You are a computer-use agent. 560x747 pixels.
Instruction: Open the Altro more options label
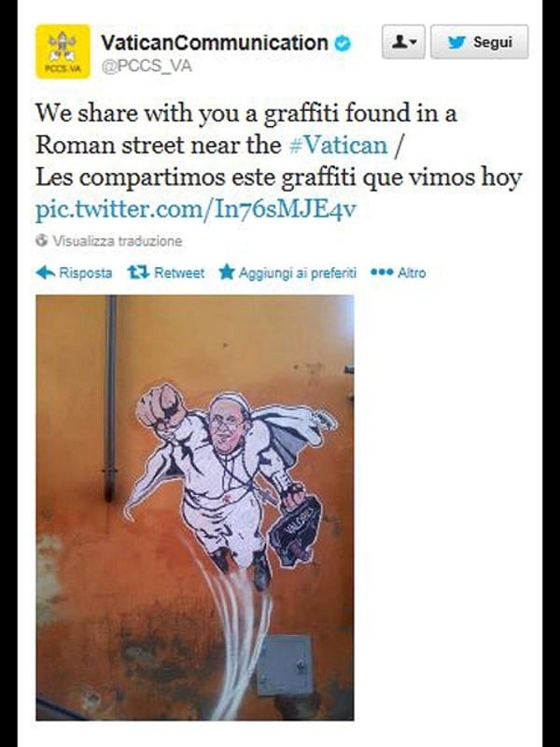(x=412, y=273)
